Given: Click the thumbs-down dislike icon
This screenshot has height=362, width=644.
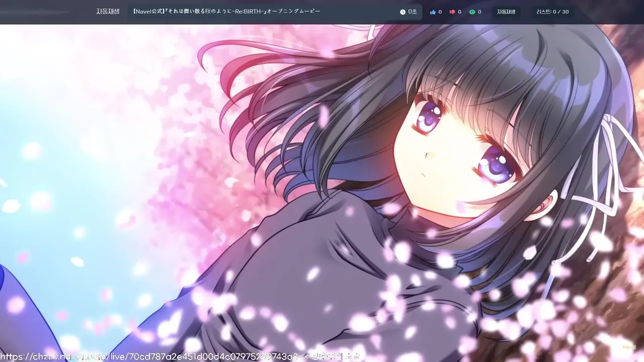Looking at the screenshot, I should pyautogui.click(x=452, y=12).
